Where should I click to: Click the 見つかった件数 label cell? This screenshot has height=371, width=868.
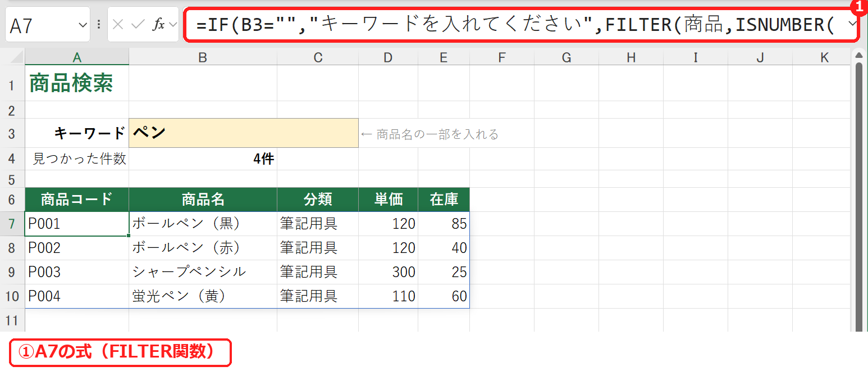click(x=77, y=159)
